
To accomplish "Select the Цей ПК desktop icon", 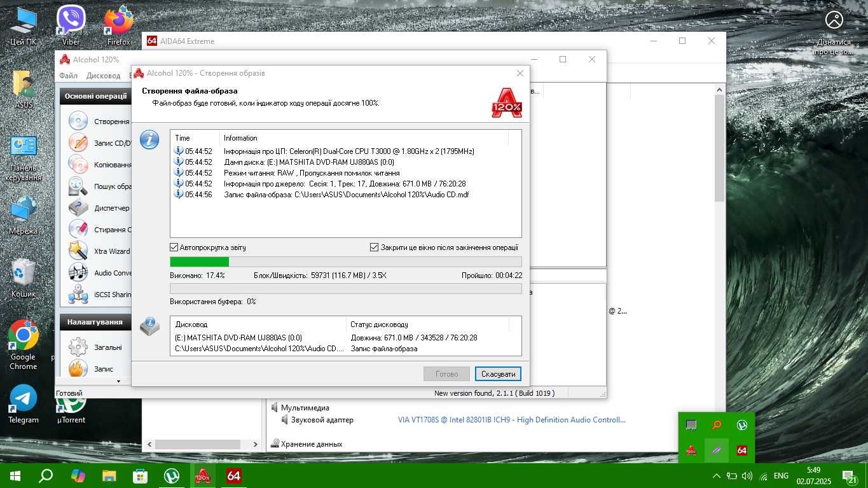I will 24,25.
